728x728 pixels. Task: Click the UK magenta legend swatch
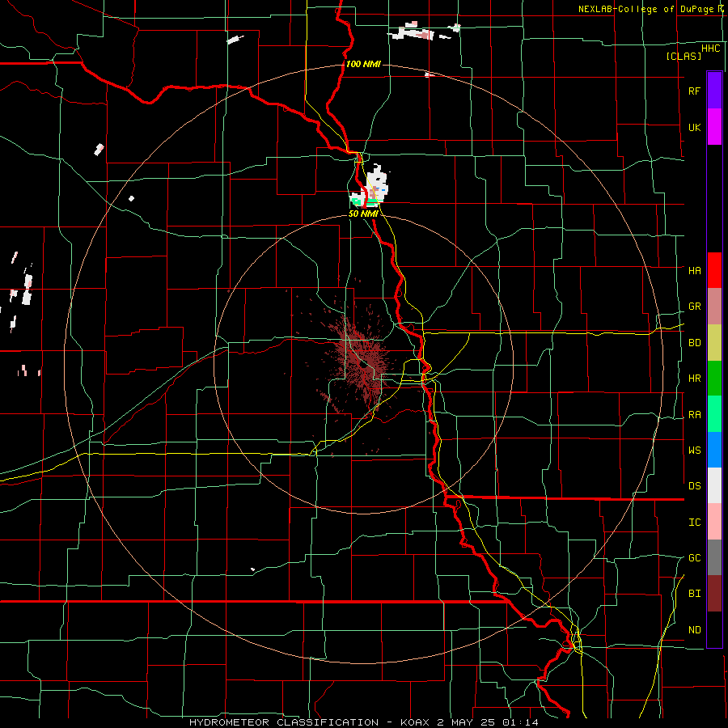(714, 127)
